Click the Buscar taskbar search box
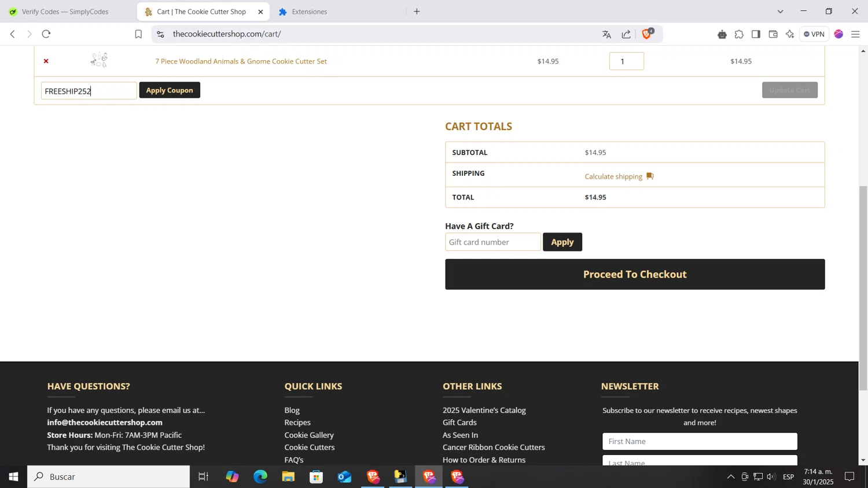Viewport: 868px width, 488px height. (x=109, y=476)
